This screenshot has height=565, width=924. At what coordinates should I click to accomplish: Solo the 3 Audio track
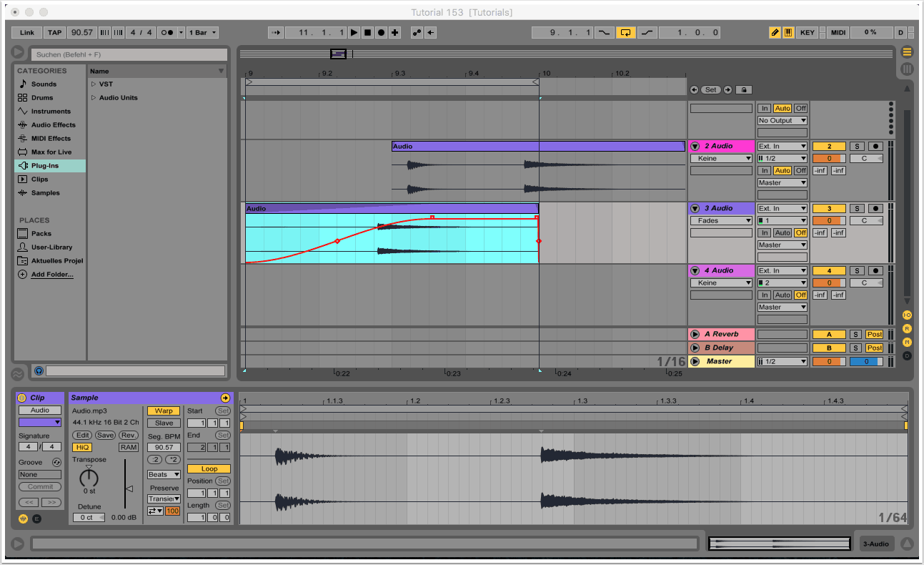tap(857, 209)
